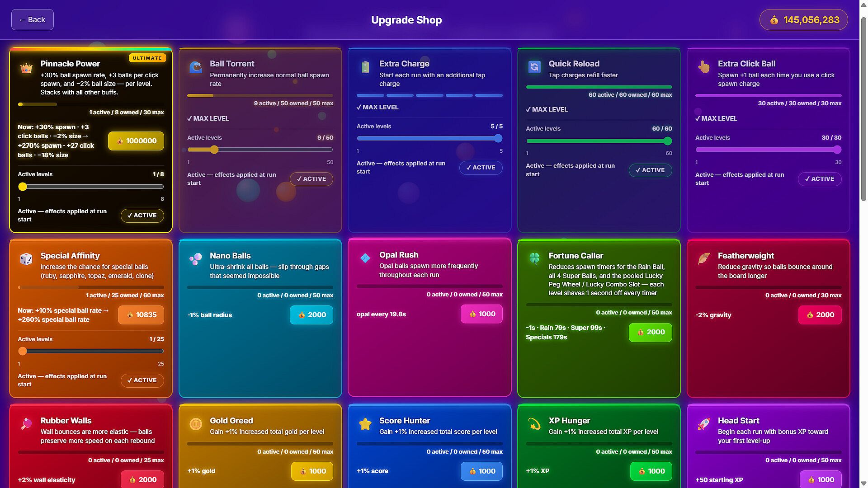Image resolution: width=868 pixels, height=488 pixels.
Task: Click the 145,056,283 gold balance display
Action: point(804,20)
